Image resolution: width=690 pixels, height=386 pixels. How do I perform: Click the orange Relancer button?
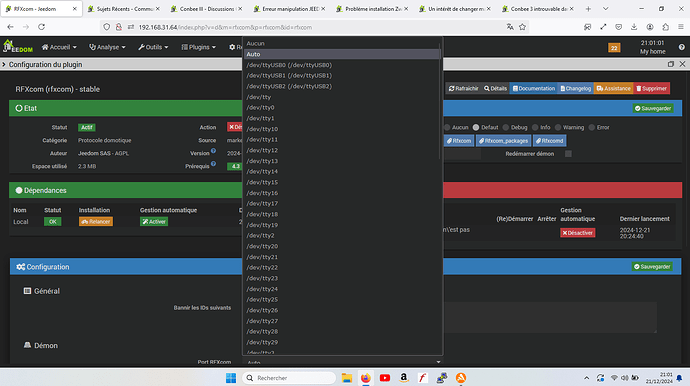tap(96, 221)
